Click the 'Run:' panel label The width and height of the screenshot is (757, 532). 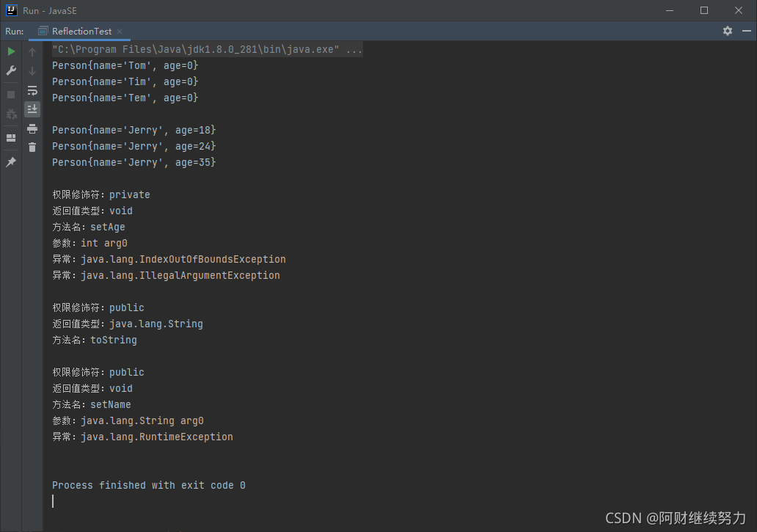click(x=15, y=32)
